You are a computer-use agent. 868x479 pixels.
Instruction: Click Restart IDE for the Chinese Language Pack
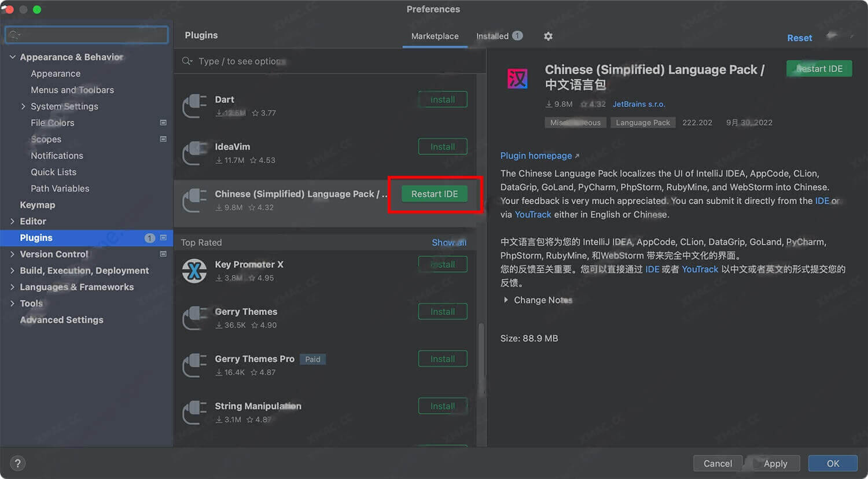pos(433,194)
